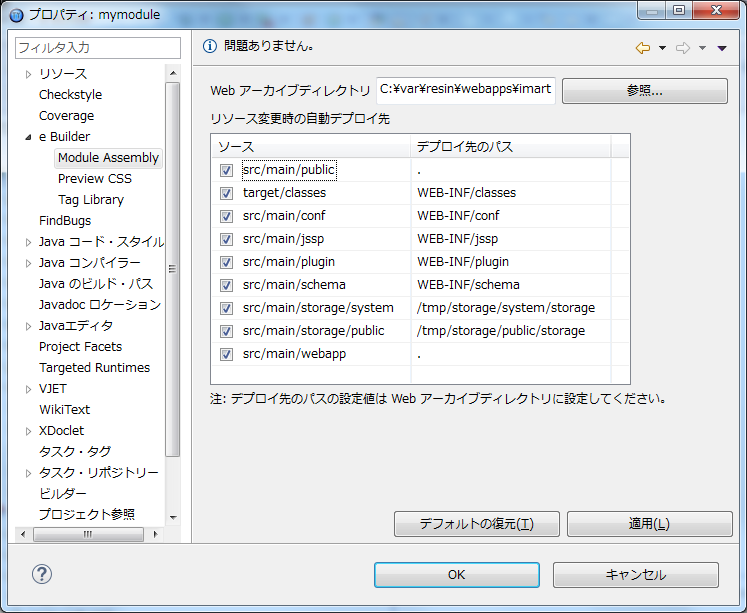Viewport: 747px width, 613px height.
Task: Click the help question mark icon
Action: (42, 574)
